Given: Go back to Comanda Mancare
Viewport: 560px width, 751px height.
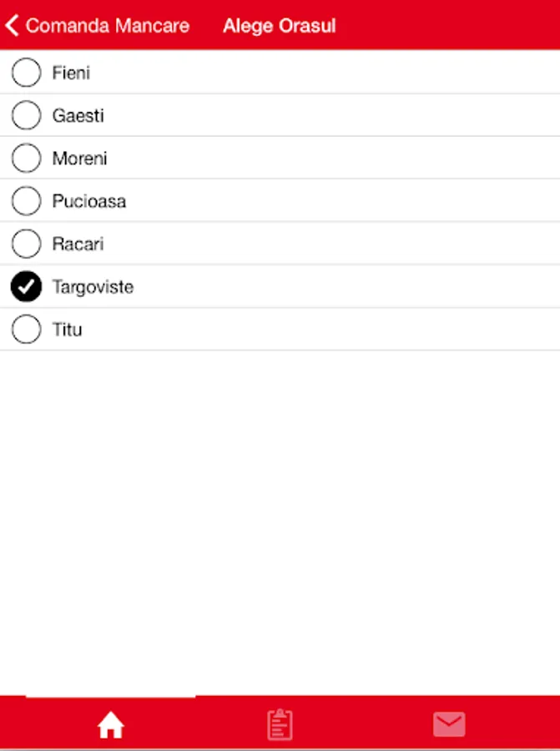Looking at the screenshot, I should [x=107, y=26].
